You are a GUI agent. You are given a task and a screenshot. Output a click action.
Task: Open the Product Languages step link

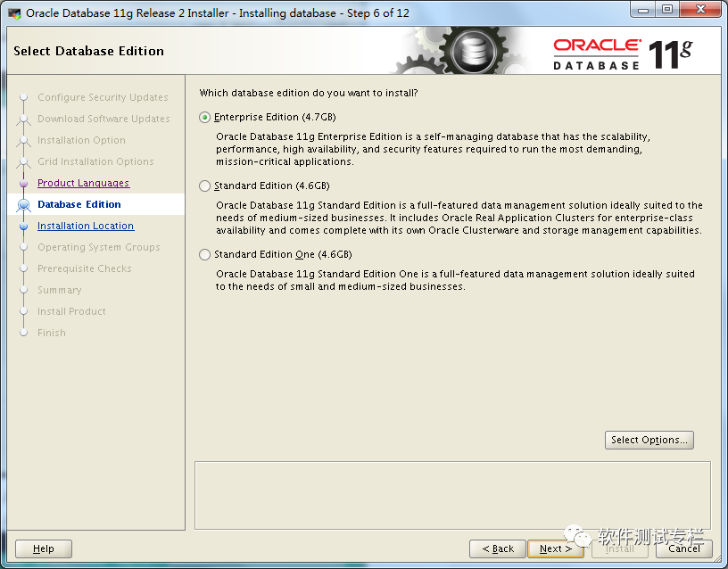(84, 183)
